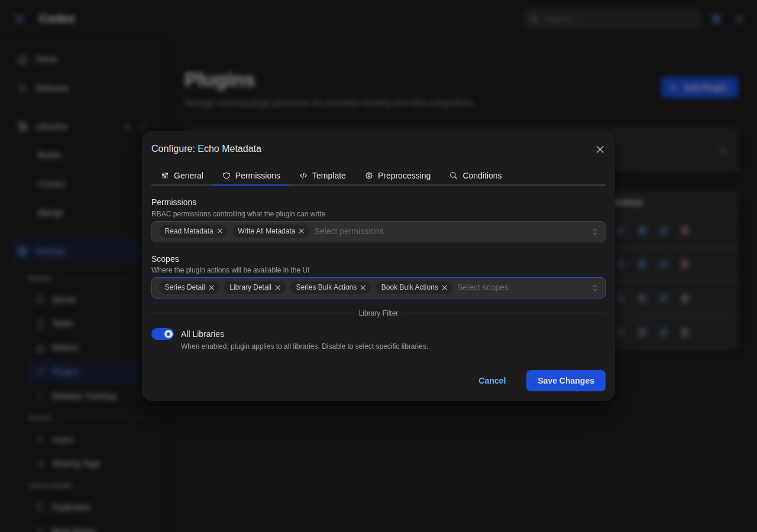Click the sliders icon on the General tab
The width and height of the screenshot is (757, 532).
point(165,176)
